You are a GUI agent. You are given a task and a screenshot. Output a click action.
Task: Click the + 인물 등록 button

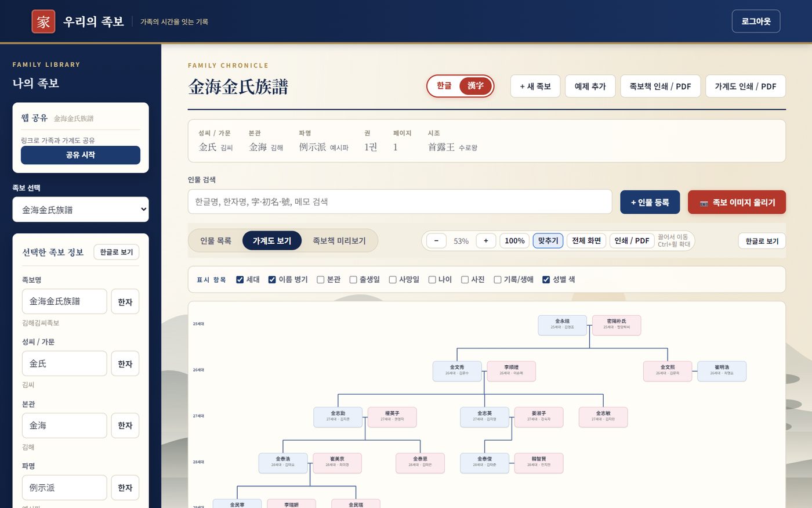[x=650, y=202]
